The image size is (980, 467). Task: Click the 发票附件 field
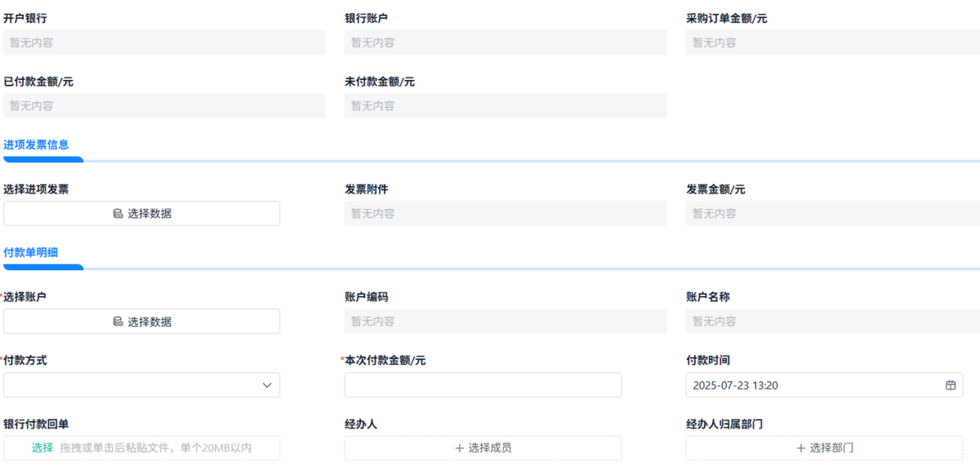point(506,214)
